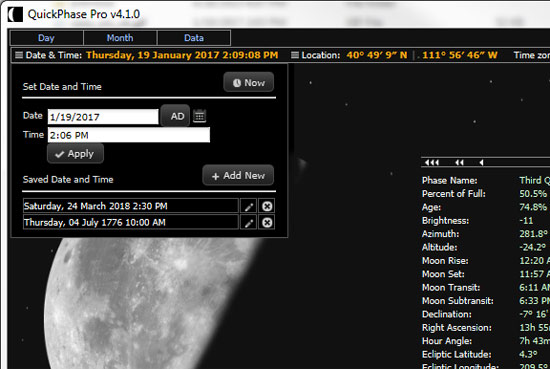Click the Percent of Full label
The width and height of the screenshot is (550, 369).
coord(454,194)
